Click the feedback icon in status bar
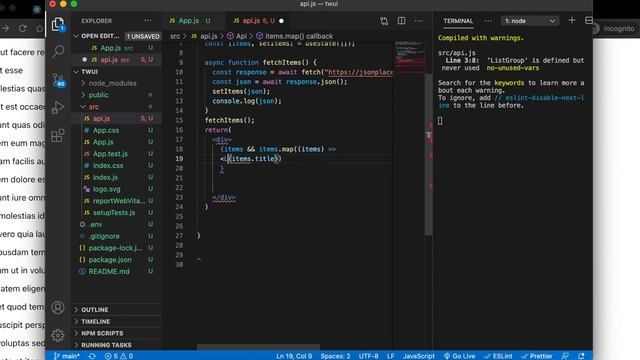Viewport: 640px width, 360px height. click(x=565, y=356)
